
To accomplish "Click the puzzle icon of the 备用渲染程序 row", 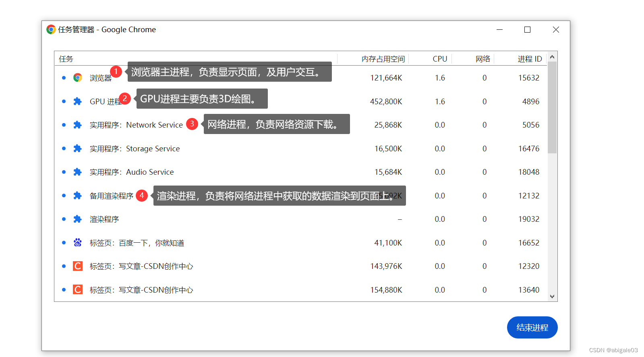I will pyautogui.click(x=78, y=196).
